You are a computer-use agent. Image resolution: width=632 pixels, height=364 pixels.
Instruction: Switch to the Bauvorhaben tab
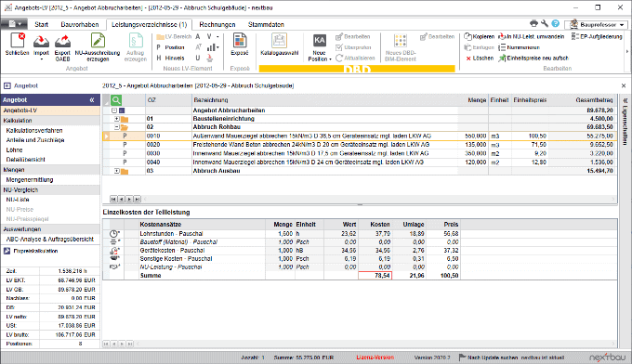coord(80,24)
